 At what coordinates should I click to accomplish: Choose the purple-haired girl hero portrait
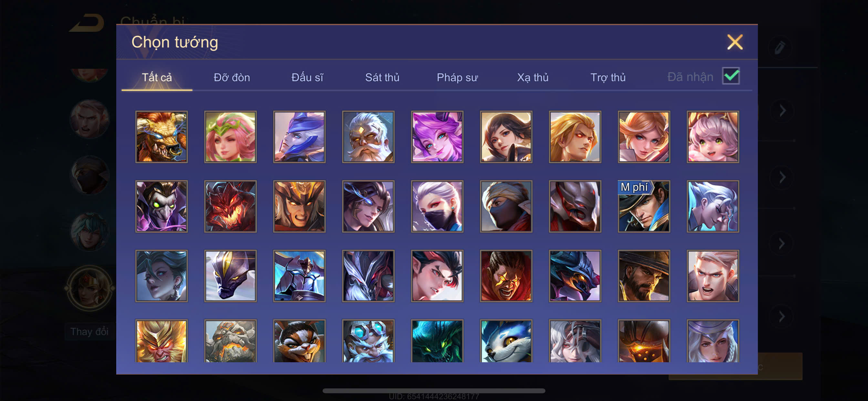click(437, 137)
